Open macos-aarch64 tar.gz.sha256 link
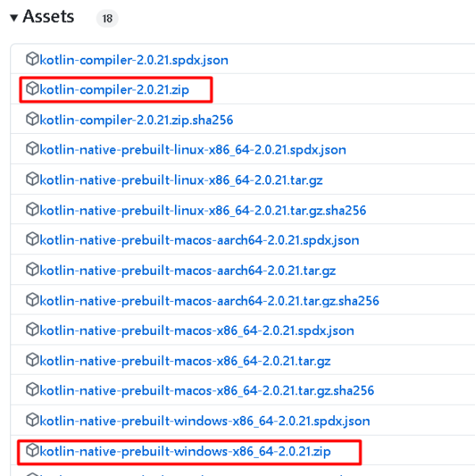Viewport: 475px width, 476px height. tap(209, 300)
